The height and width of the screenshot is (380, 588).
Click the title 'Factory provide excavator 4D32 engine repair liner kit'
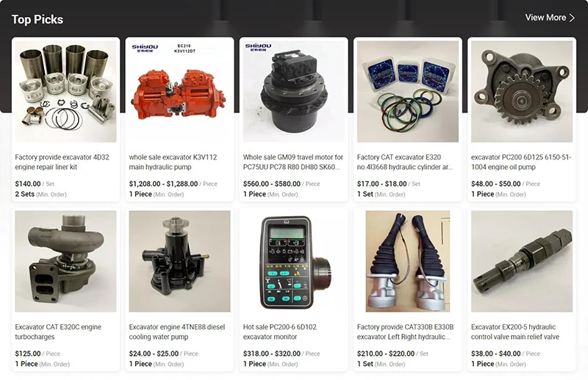(62, 162)
